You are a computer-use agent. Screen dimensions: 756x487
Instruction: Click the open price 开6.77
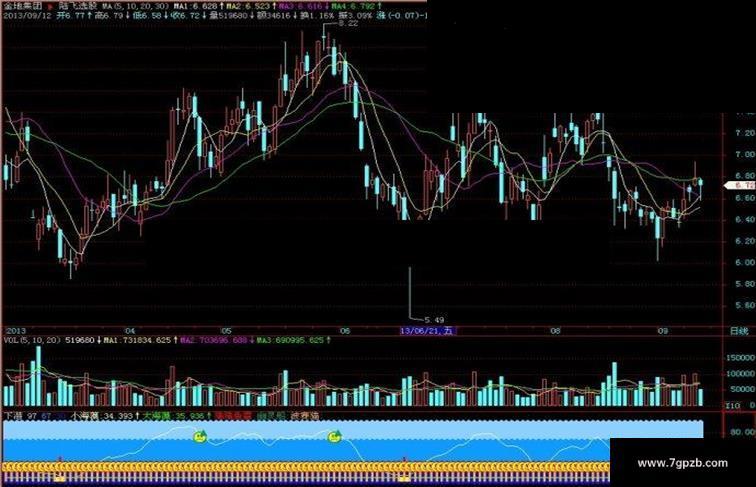[71, 15]
